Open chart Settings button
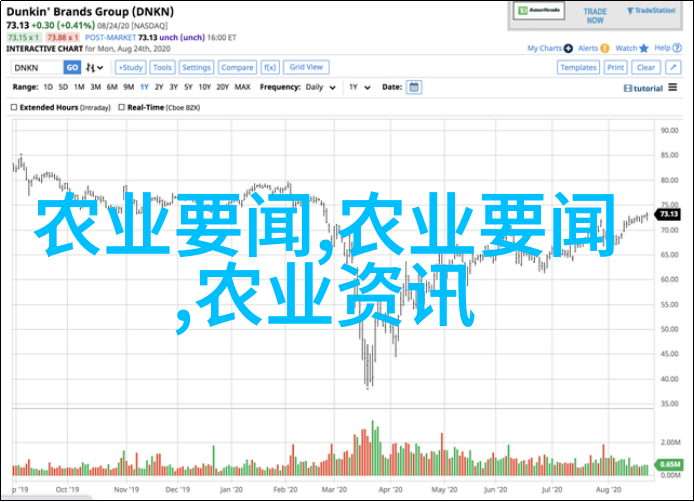695x502 pixels. (196, 67)
